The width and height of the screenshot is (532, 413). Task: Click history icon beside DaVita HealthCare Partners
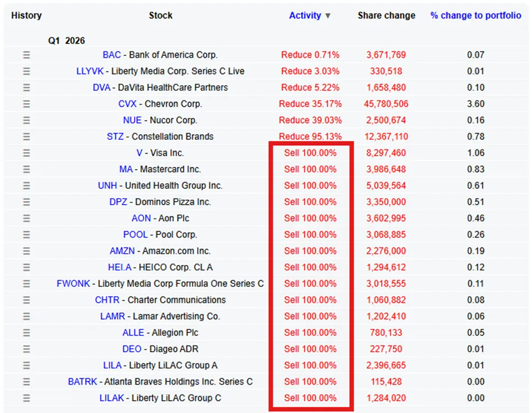point(26,88)
